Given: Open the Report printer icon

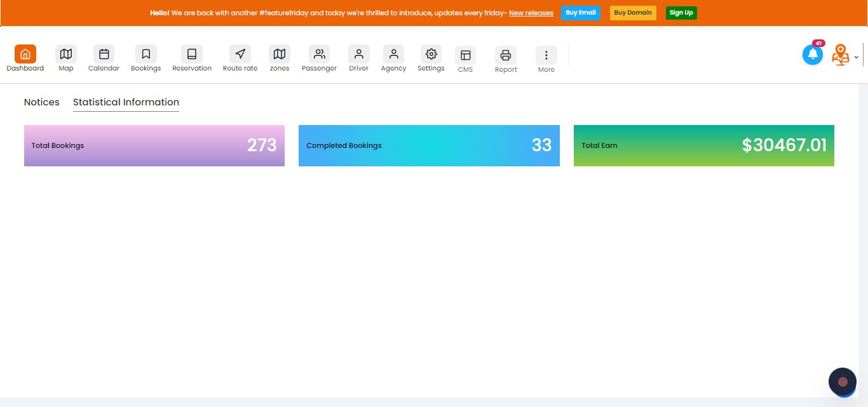Looking at the screenshot, I should 506,55.
